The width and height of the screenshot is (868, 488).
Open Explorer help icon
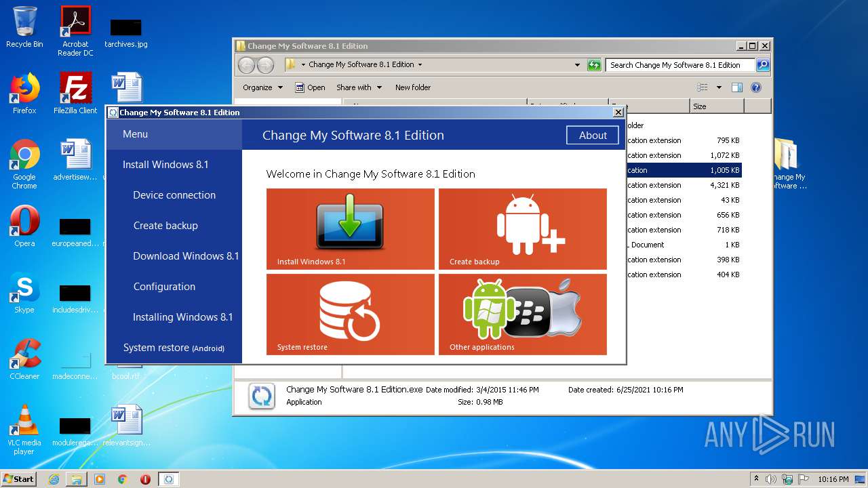[756, 87]
